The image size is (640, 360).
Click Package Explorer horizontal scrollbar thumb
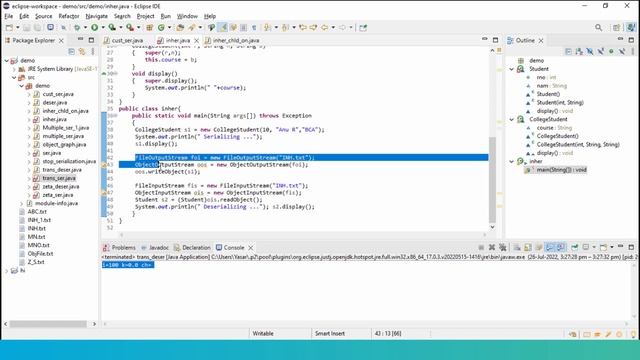pyautogui.click(x=48, y=324)
